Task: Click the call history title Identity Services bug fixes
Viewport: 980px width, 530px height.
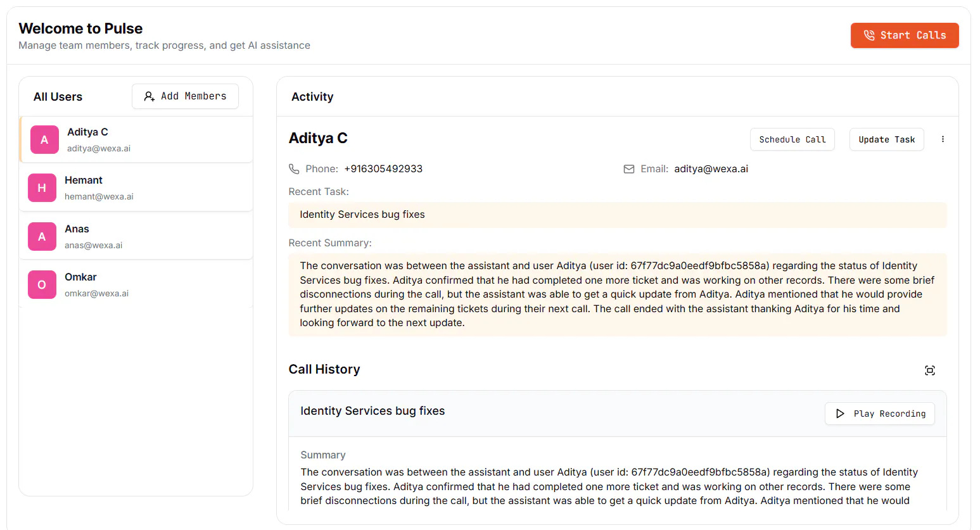Action: coord(372,411)
